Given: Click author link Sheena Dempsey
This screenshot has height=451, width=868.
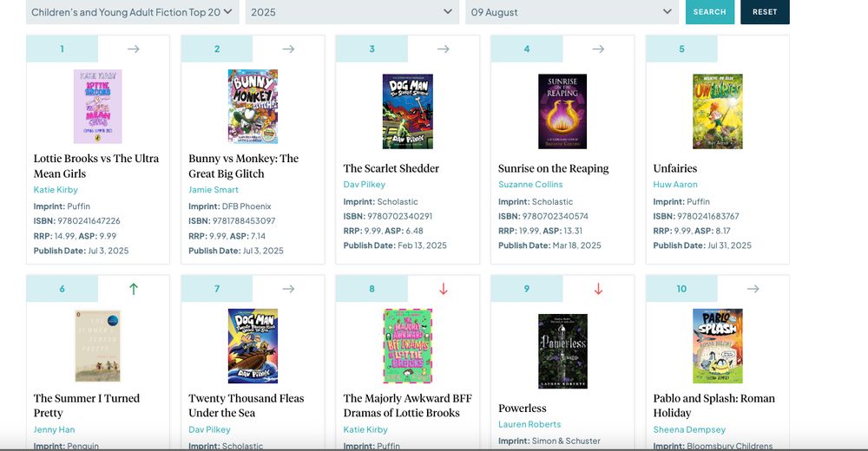Looking at the screenshot, I should click(x=689, y=429).
